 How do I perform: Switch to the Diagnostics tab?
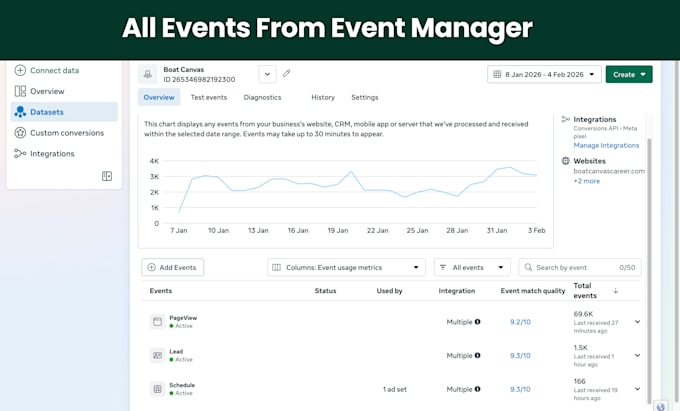(262, 98)
